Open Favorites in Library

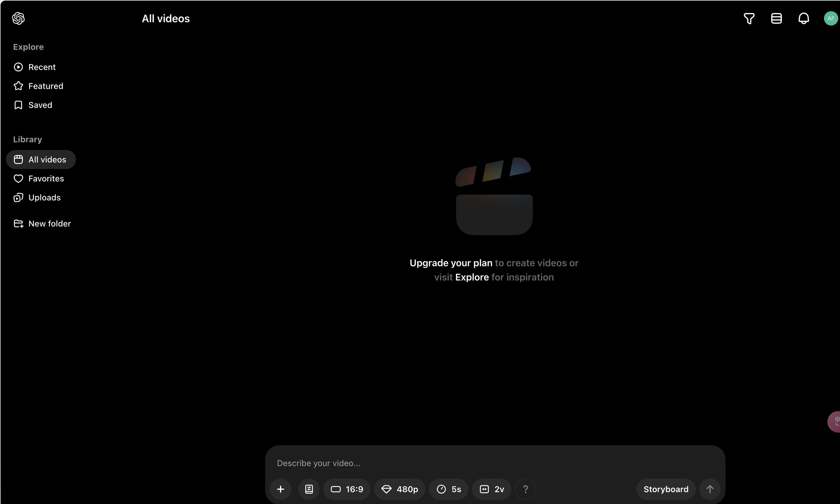point(46,179)
